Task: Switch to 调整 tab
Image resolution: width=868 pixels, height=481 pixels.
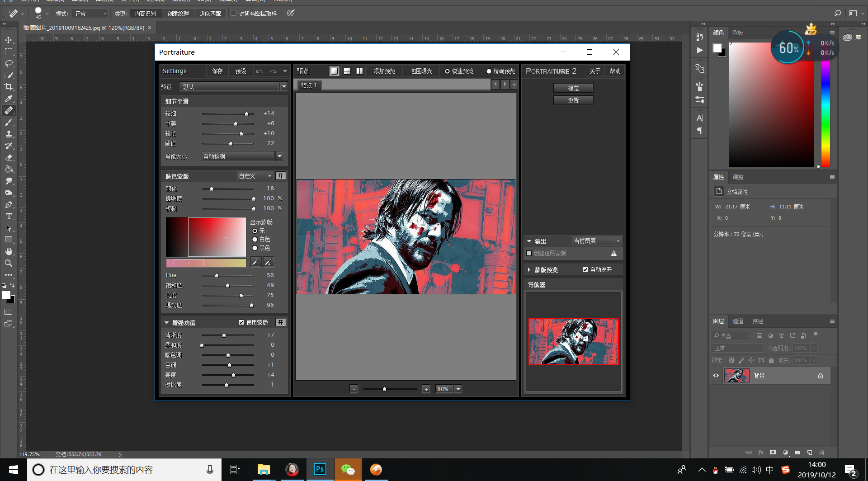Action: coord(738,177)
